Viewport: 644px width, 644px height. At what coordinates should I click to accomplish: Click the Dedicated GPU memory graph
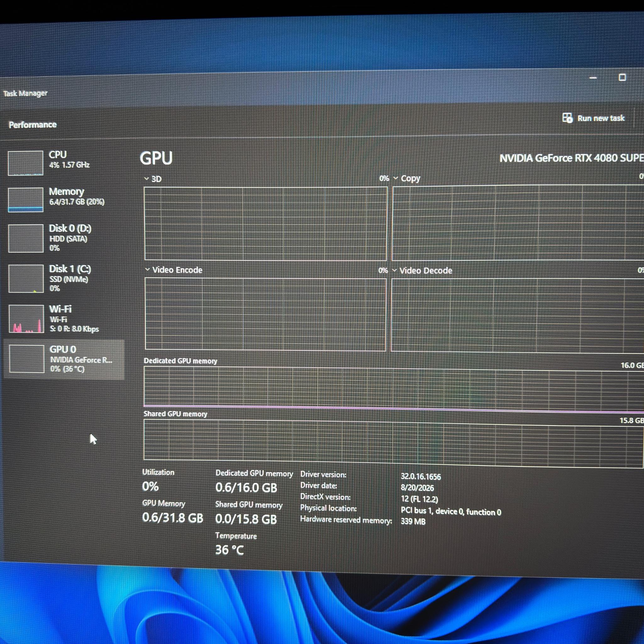pyautogui.click(x=394, y=389)
